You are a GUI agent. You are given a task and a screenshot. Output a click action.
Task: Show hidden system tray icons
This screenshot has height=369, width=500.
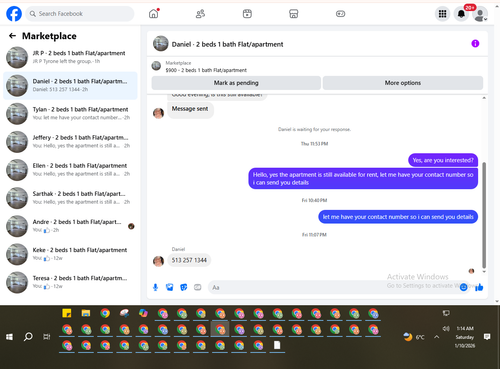coord(436,337)
